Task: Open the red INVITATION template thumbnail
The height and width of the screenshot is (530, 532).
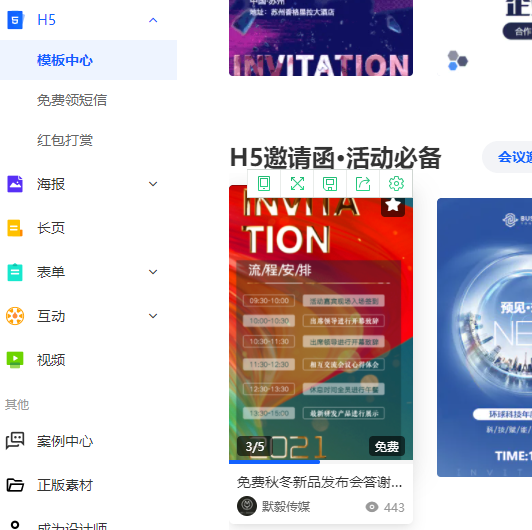Action: pyautogui.click(x=321, y=322)
